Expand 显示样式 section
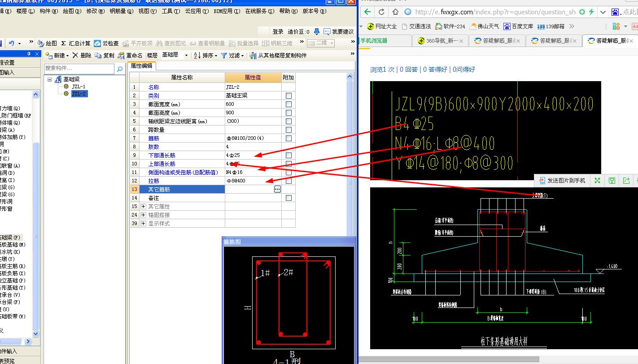Screen dimensions: 638x364 coord(143,223)
